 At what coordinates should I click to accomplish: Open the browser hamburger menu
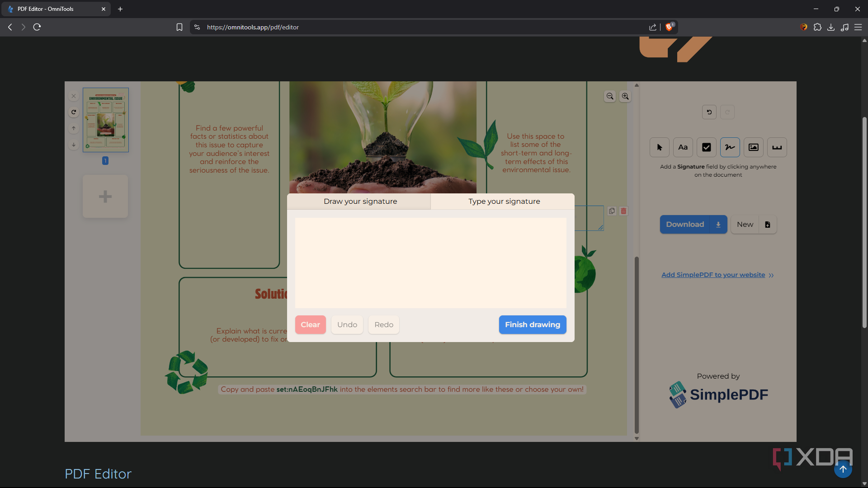point(858,27)
